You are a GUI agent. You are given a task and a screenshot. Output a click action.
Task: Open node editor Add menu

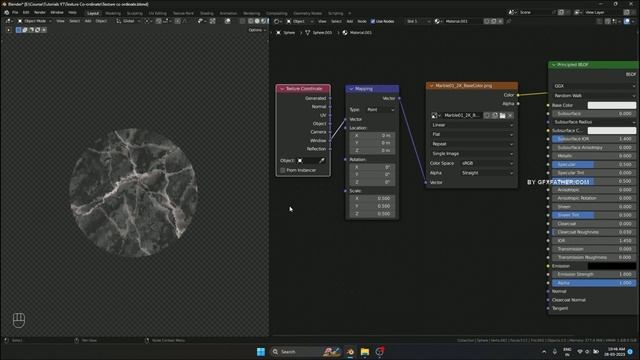(x=350, y=21)
